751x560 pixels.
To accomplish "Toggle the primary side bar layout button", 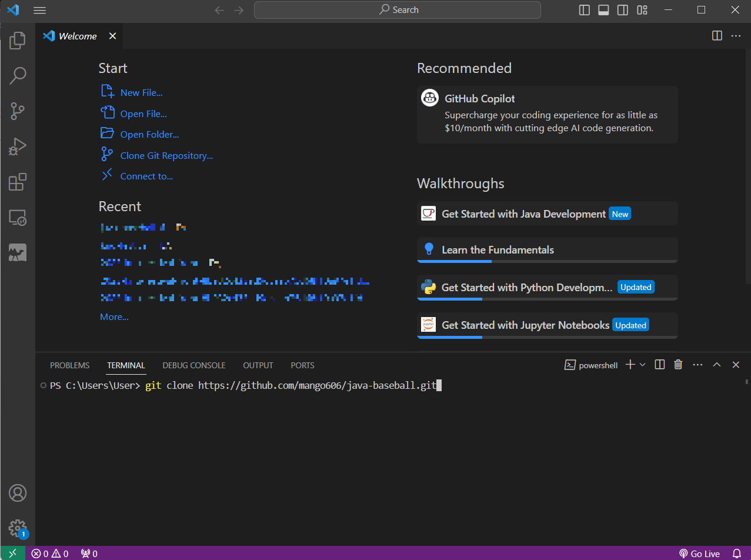I will tap(584, 10).
